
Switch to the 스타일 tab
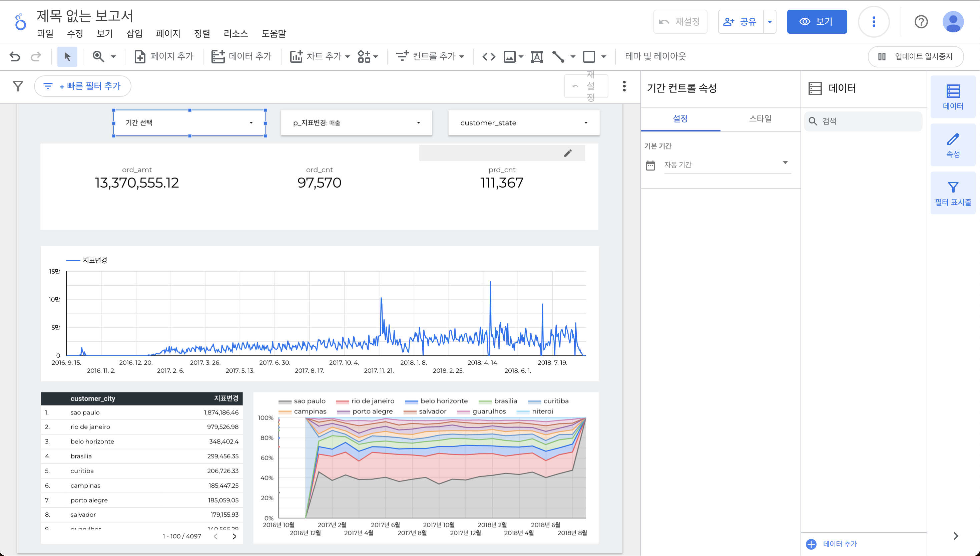pyautogui.click(x=760, y=119)
